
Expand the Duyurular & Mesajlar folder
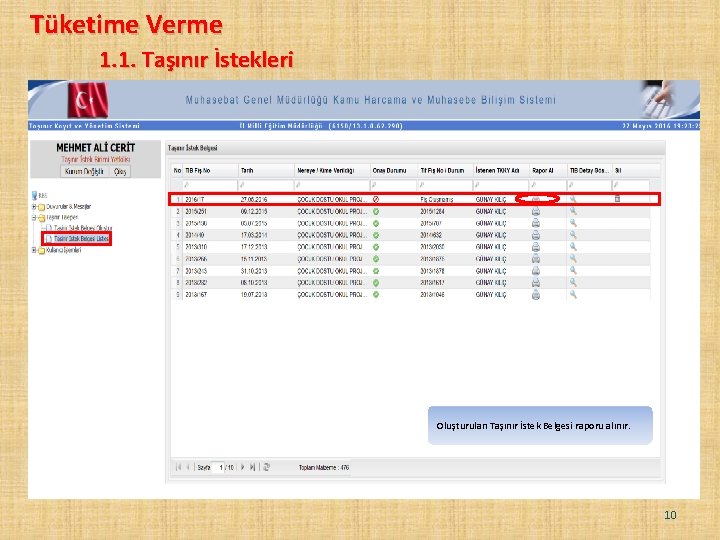point(34,207)
